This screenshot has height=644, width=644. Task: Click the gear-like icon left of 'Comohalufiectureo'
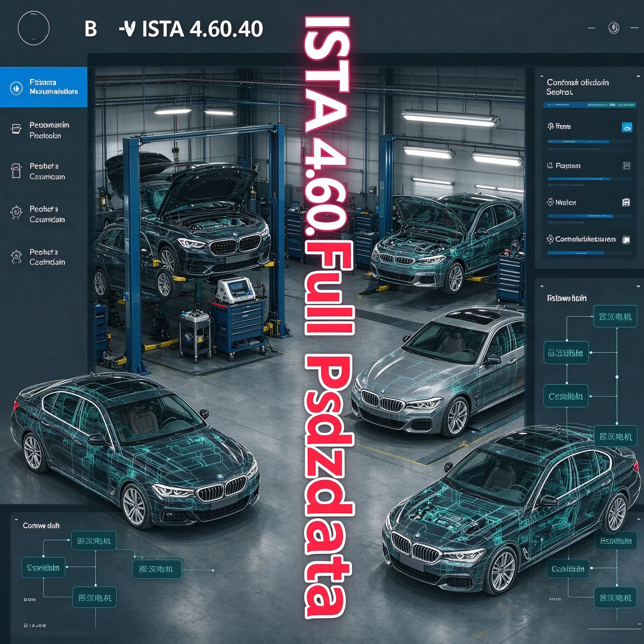pos(550,239)
